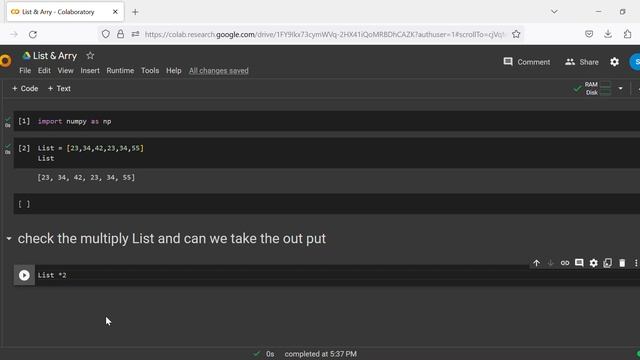
Task: Open the Insert menu
Action: tap(90, 71)
